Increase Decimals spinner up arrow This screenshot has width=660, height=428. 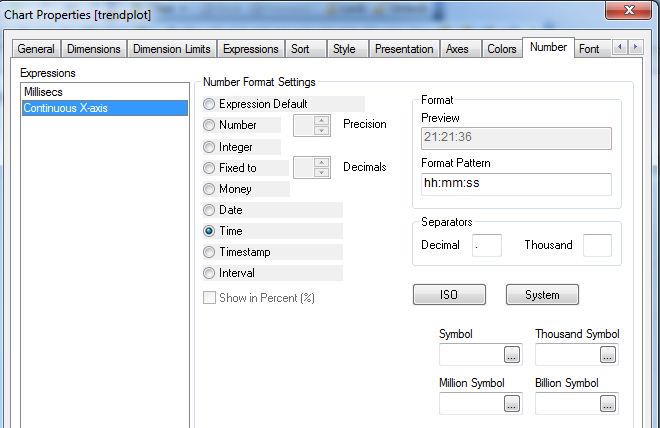[322, 162]
